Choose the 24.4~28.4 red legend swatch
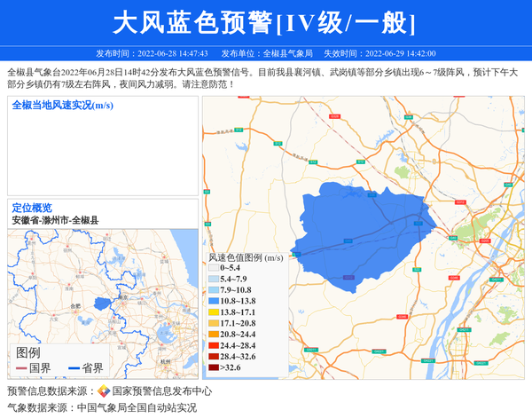The width and height of the screenshot is (532, 418). pos(214,345)
